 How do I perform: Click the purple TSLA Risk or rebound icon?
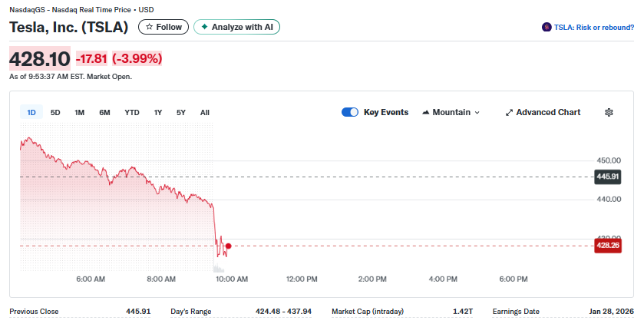(x=547, y=27)
